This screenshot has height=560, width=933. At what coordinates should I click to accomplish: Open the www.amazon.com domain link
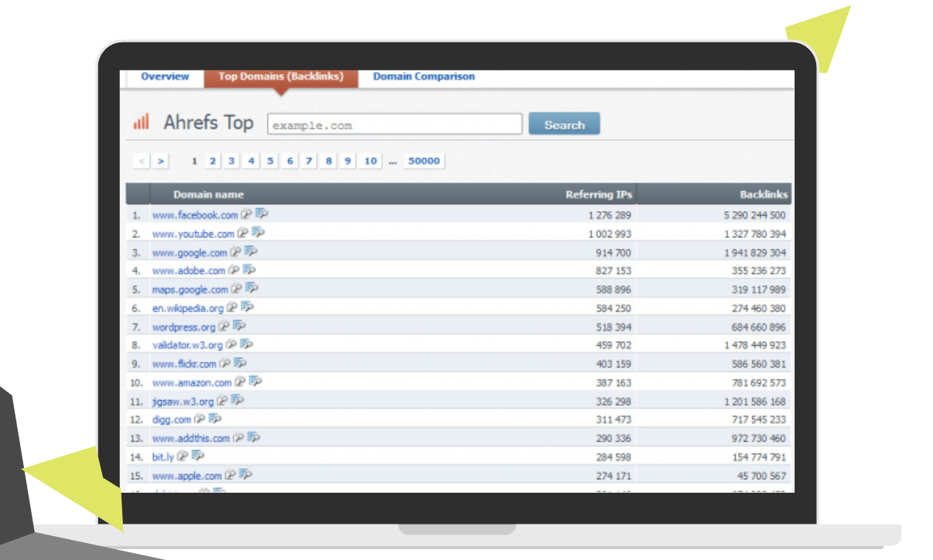192,382
